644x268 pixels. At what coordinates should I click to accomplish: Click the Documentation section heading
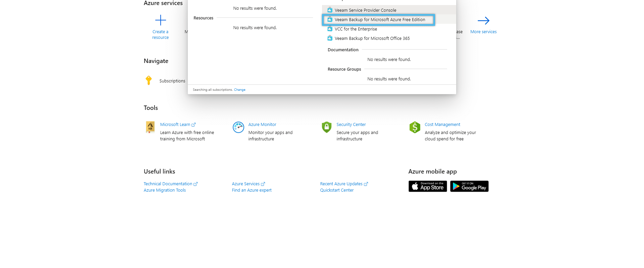(343, 50)
